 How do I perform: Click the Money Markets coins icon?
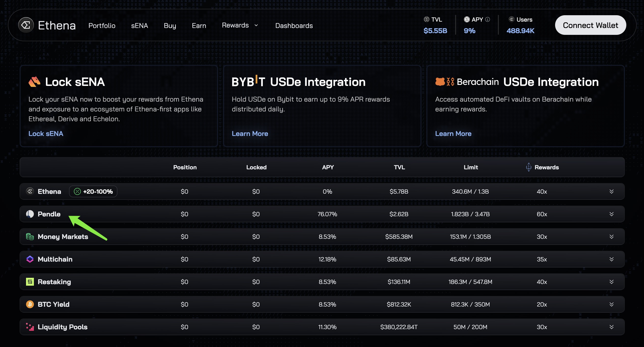click(x=30, y=236)
